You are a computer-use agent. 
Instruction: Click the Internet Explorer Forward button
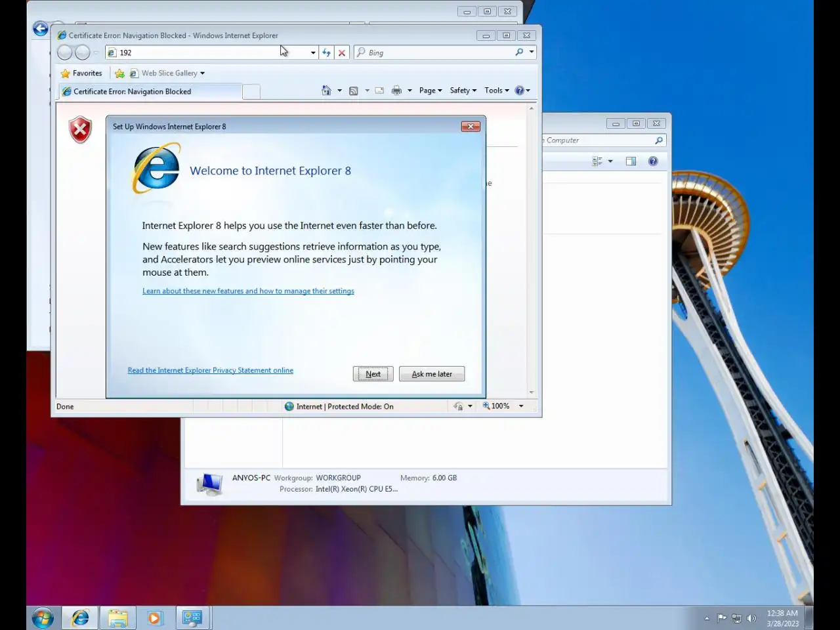(x=82, y=52)
